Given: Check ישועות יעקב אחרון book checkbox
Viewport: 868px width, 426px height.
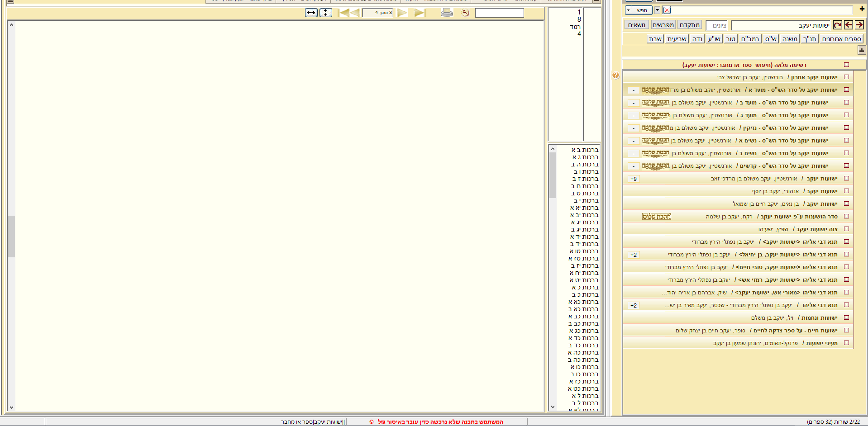Looking at the screenshot, I should 846,77.
